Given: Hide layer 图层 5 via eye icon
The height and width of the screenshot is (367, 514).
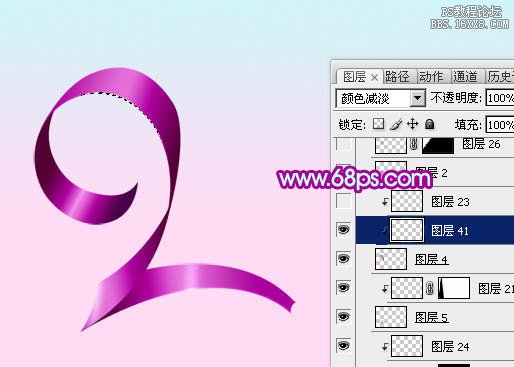Looking at the screenshot, I should pyautogui.click(x=344, y=316).
